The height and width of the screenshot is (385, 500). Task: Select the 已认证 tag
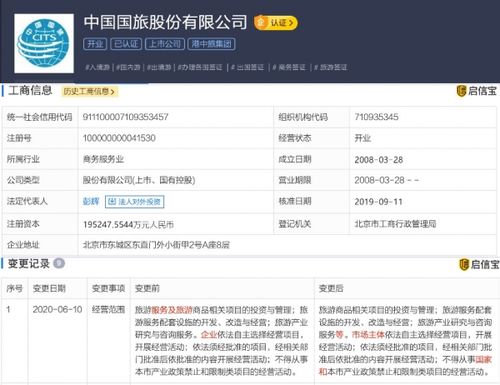(126, 44)
